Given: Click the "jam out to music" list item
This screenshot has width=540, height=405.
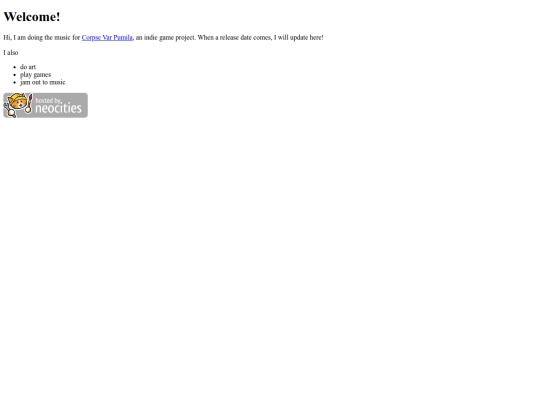Looking at the screenshot, I should [43, 82].
